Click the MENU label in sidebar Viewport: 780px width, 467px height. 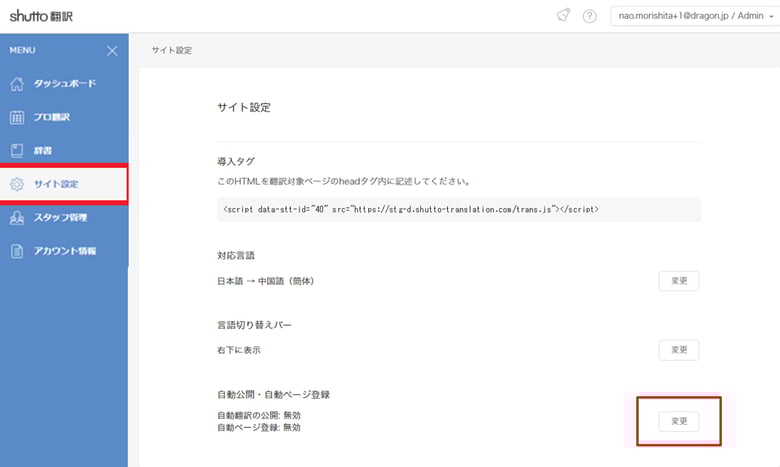[x=22, y=50]
